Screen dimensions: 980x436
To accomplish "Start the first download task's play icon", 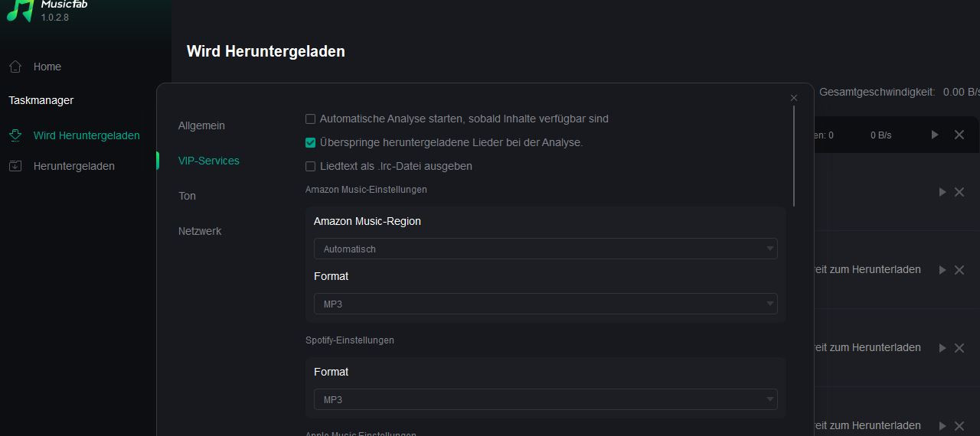I will pyautogui.click(x=942, y=192).
